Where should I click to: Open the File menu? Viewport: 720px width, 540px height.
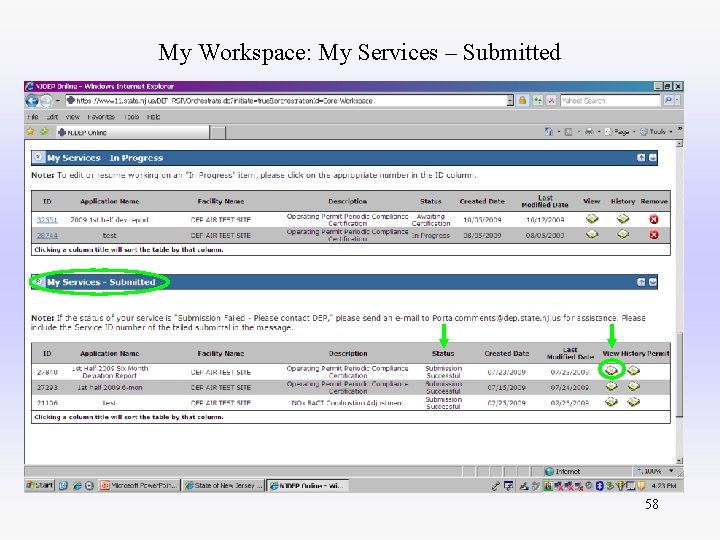pyautogui.click(x=33, y=117)
